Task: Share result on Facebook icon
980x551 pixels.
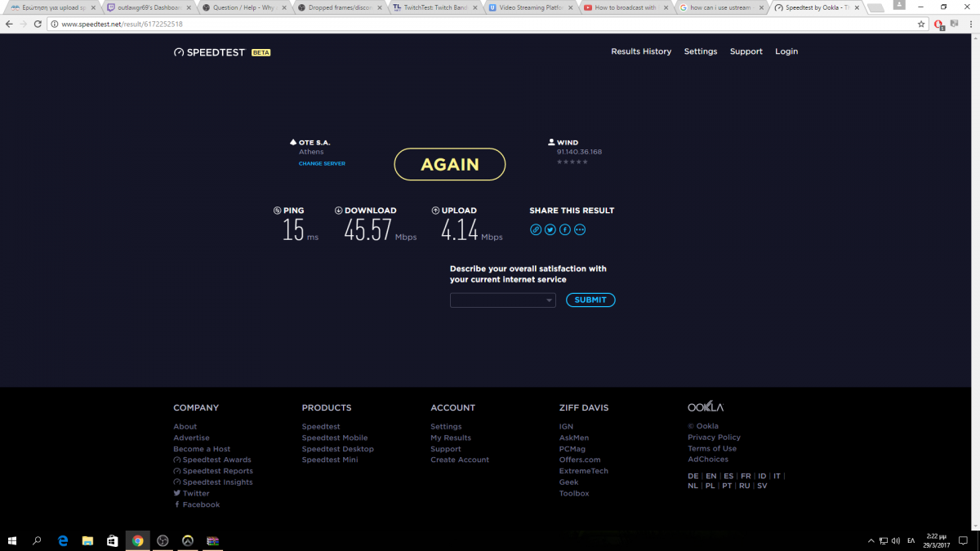Action: (x=565, y=229)
